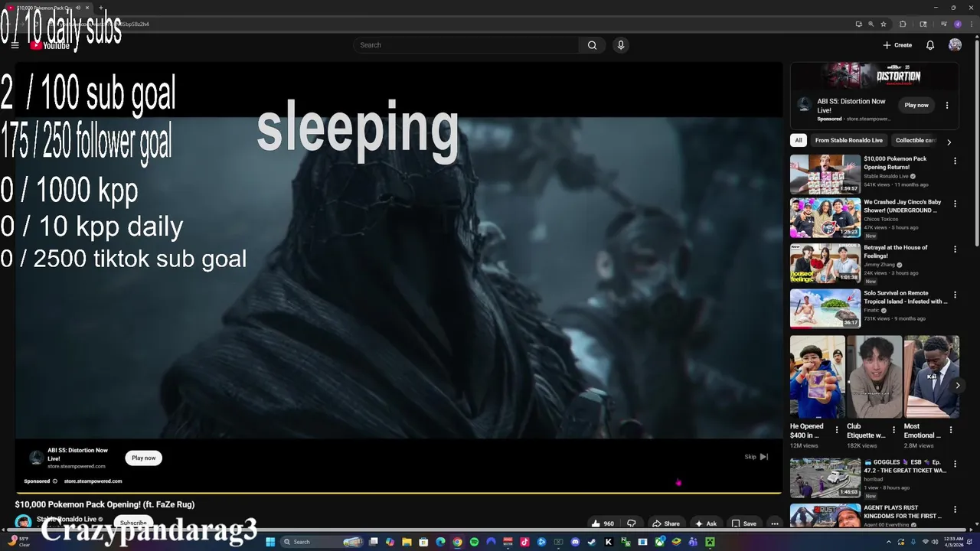Open File Explorer from the taskbar
The image size is (980, 551).
(407, 542)
